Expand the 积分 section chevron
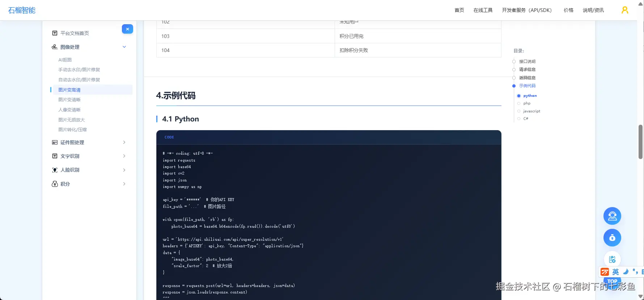Viewport: 644px width, 300px height. point(124,184)
